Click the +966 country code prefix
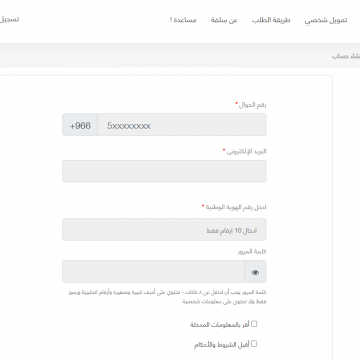This screenshot has width=360, height=360. (80, 125)
